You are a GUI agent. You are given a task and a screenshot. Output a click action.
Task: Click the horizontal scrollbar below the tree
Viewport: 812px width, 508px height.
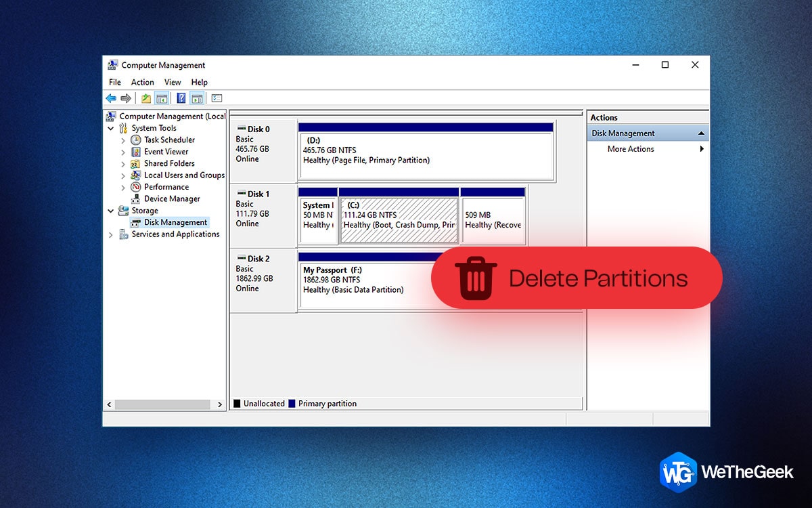pyautogui.click(x=162, y=403)
